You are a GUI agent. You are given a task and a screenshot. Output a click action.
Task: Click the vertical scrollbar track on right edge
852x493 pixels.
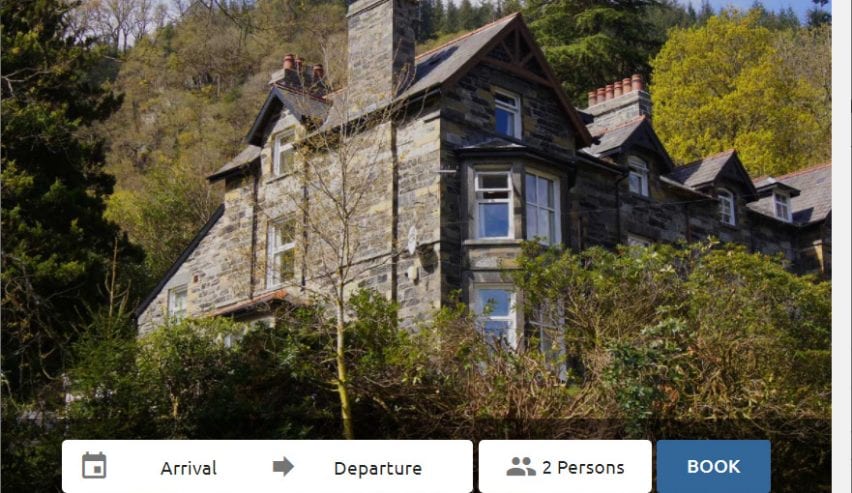pyautogui.click(x=842, y=246)
